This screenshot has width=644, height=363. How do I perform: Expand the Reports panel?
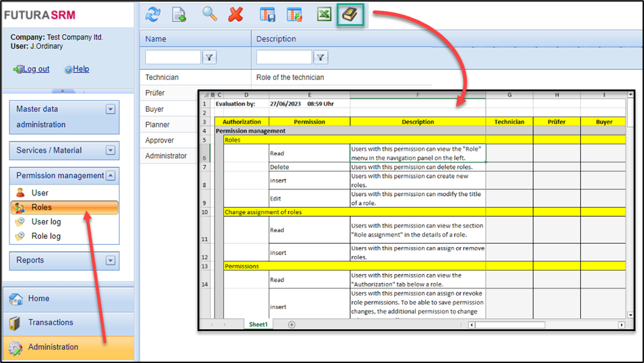(110, 260)
